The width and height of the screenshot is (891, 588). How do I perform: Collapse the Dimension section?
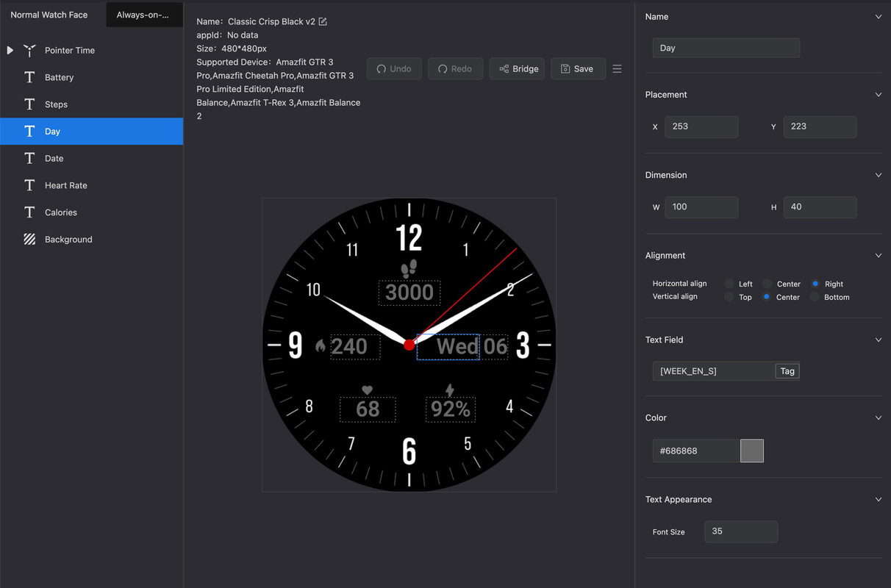tap(878, 175)
